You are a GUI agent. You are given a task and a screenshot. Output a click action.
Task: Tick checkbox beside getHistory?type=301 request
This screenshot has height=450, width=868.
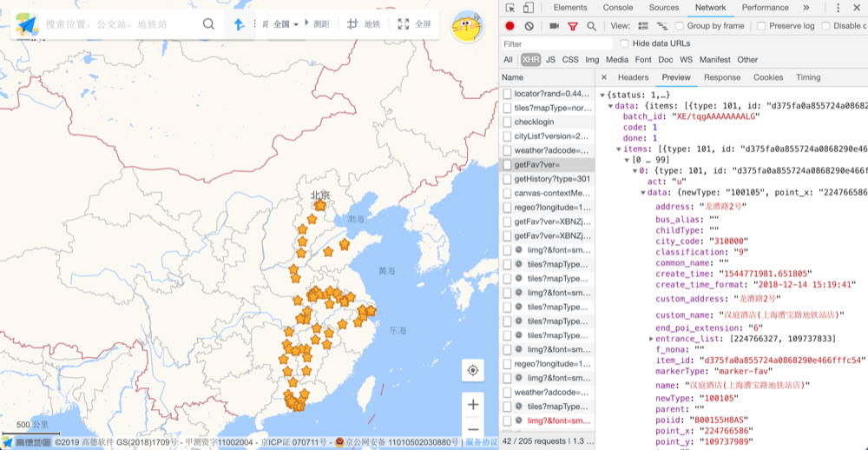[507, 179]
